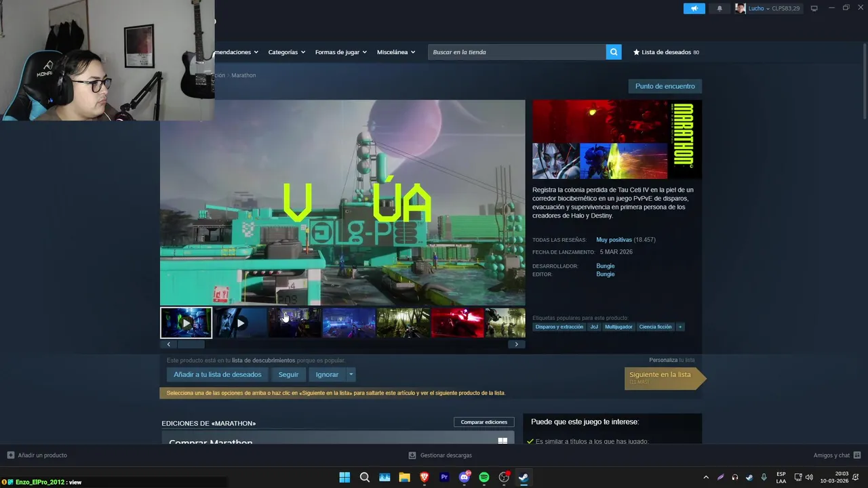Show hidden system tray icons

[706, 477]
